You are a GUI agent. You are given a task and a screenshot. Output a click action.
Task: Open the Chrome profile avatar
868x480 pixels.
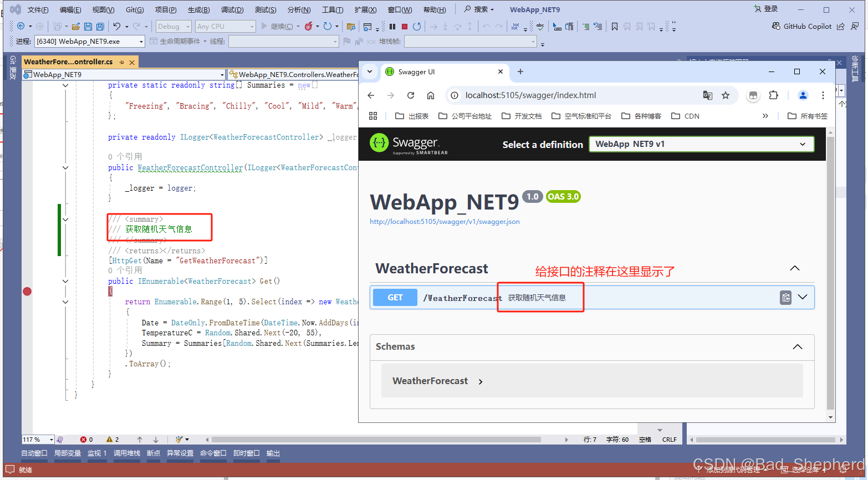[803, 95]
